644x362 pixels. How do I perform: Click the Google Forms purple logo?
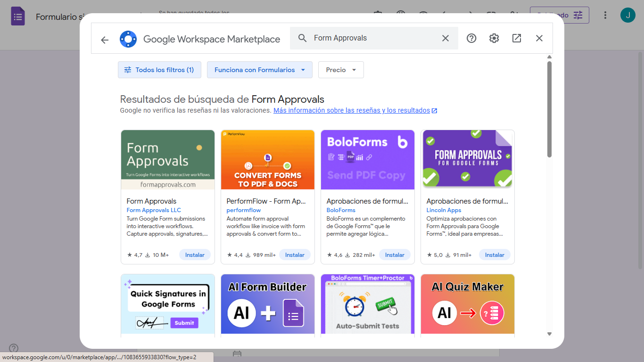pos(18,16)
